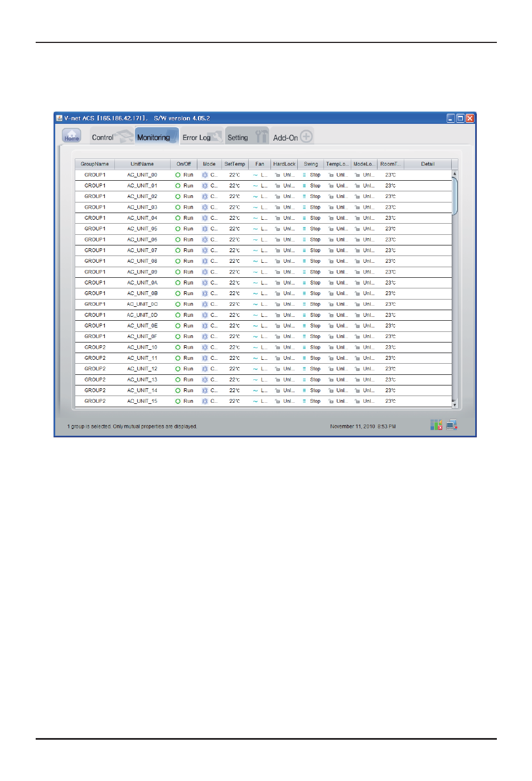This screenshot has width=532, height=781.
Task: Click the Fan column header
Action: pyautogui.click(x=260, y=164)
